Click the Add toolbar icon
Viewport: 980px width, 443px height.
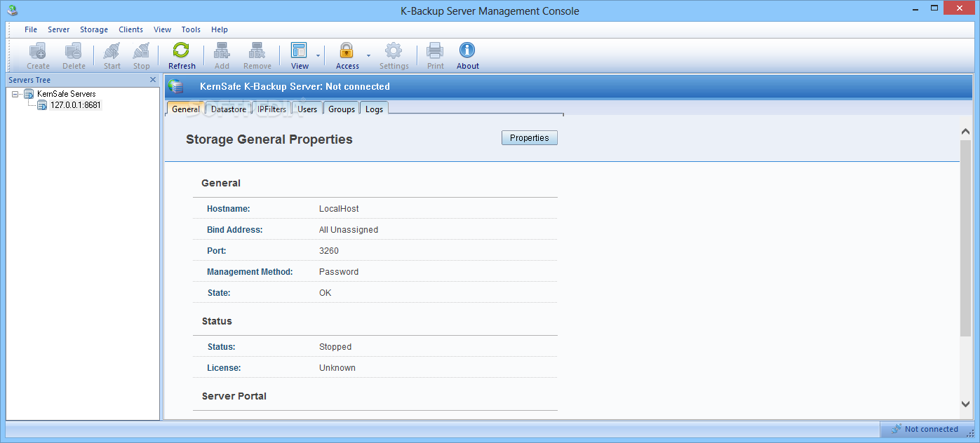coord(222,51)
